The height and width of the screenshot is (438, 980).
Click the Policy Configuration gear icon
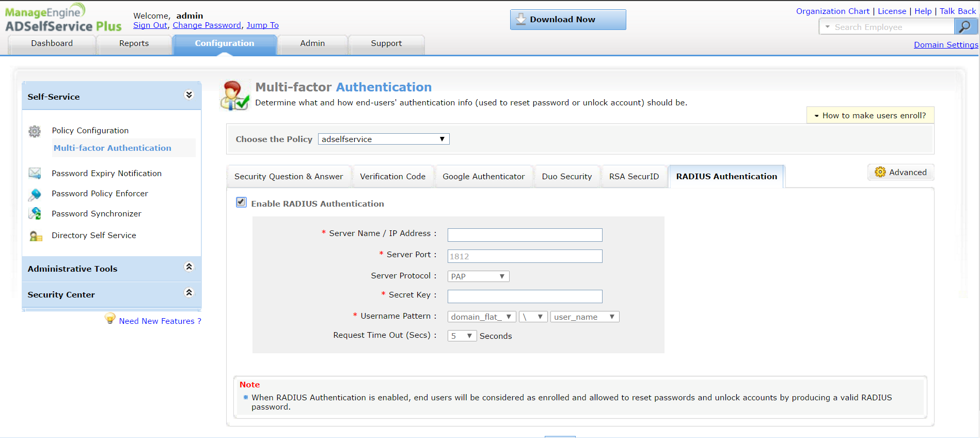tap(35, 131)
